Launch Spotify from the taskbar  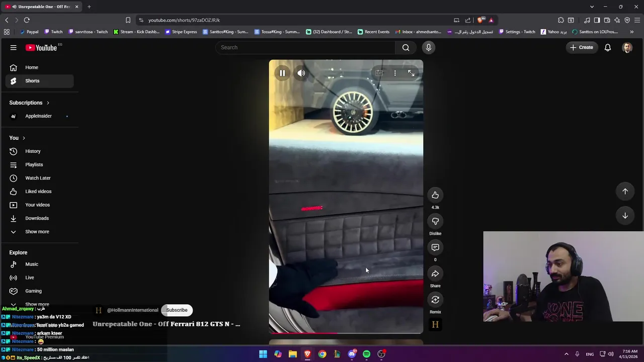click(366, 354)
